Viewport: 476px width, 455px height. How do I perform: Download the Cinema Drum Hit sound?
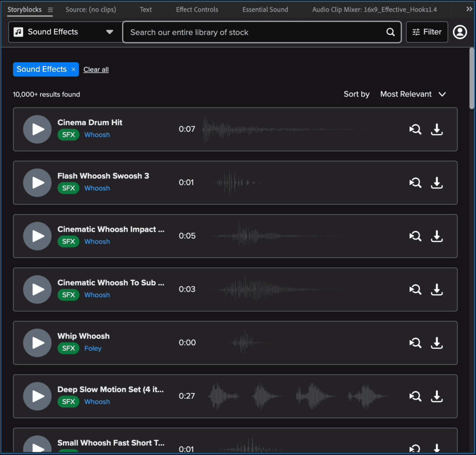pos(437,129)
